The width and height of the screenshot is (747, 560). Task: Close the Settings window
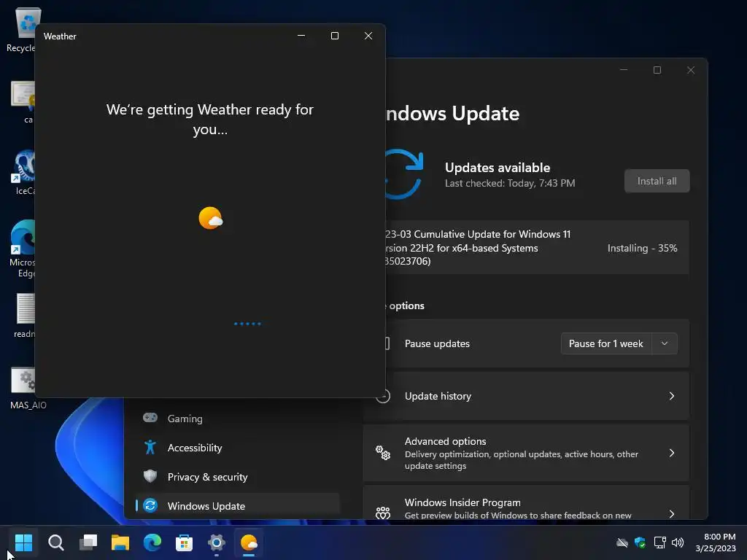pyautogui.click(x=691, y=70)
